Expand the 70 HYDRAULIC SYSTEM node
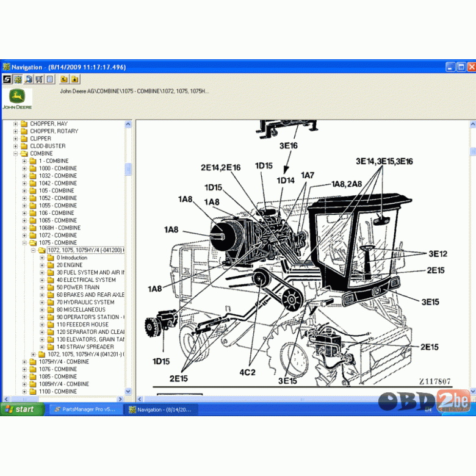Screen dimensions: 476x476 pos(42,302)
